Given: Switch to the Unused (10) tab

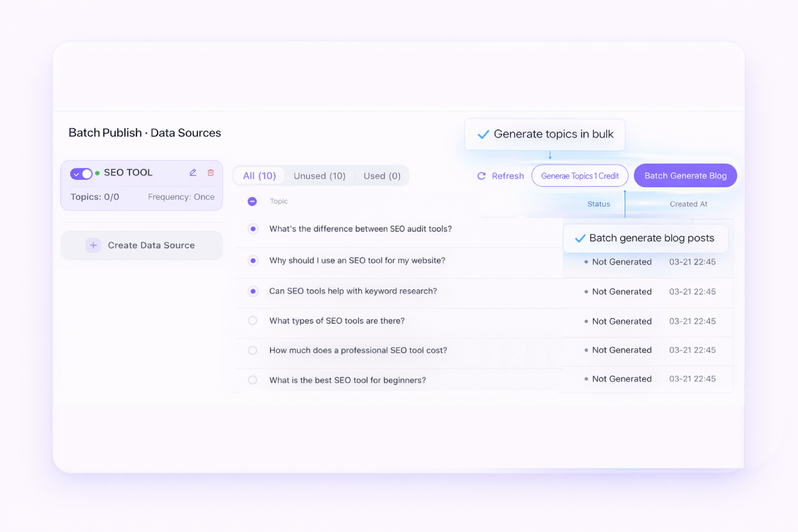Looking at the screenshot, I should point(320,176).
